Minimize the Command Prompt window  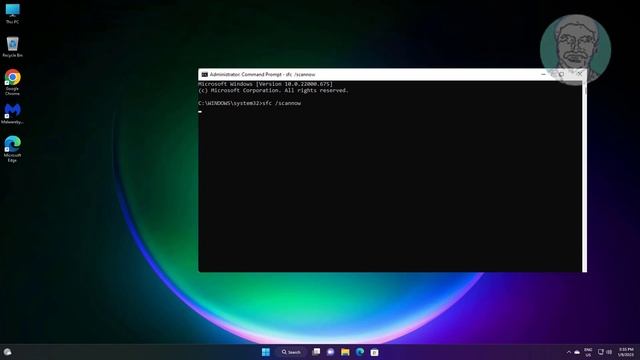(x=543, y=74)
